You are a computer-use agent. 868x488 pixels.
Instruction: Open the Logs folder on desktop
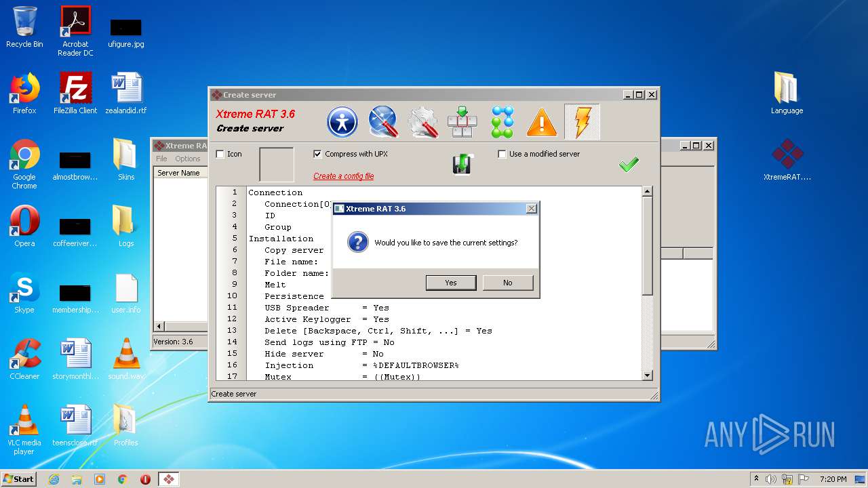coord(126,226)
